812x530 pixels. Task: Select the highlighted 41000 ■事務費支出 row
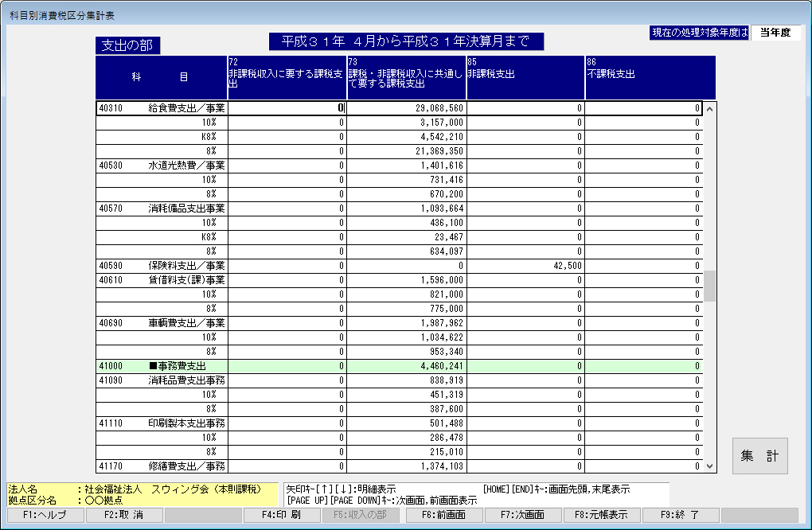162,366
